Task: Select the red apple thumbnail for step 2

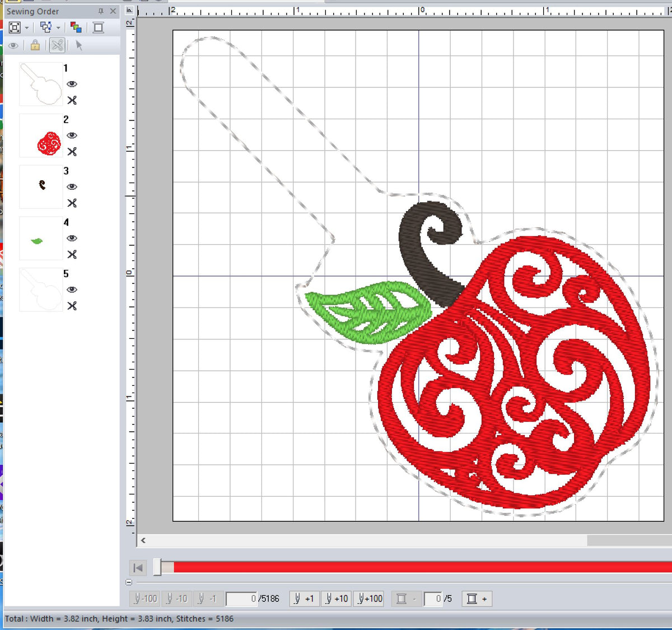Action: (41, 136)
